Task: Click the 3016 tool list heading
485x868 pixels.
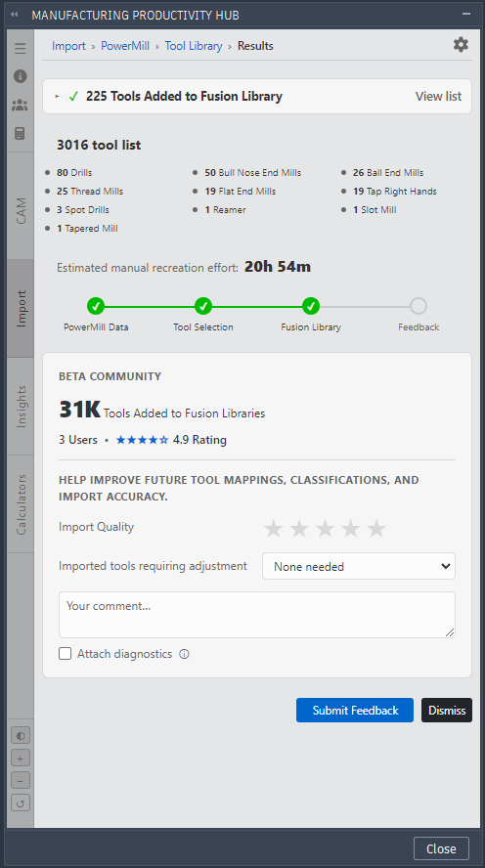Action: coord(99,145)
